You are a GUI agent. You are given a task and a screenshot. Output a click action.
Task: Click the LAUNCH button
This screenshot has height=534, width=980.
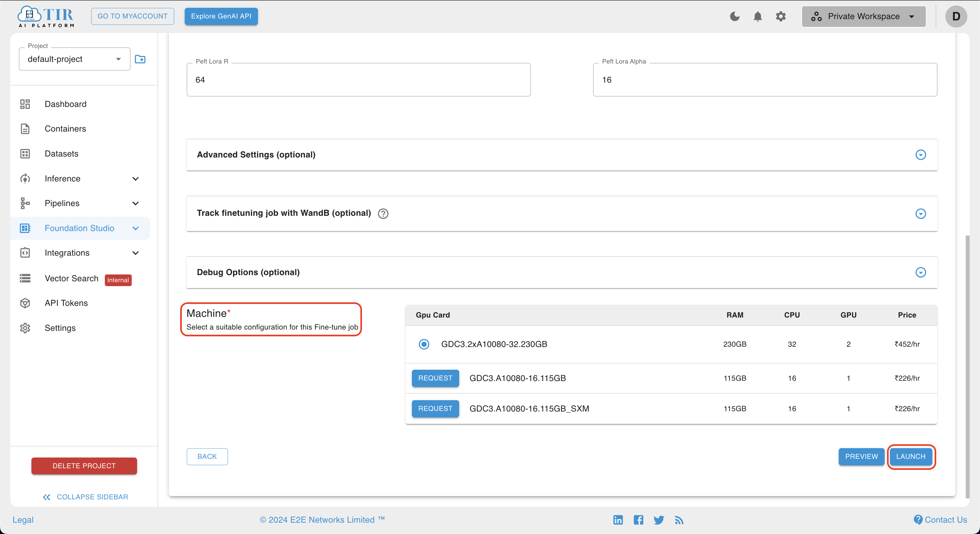coord(910,457)
